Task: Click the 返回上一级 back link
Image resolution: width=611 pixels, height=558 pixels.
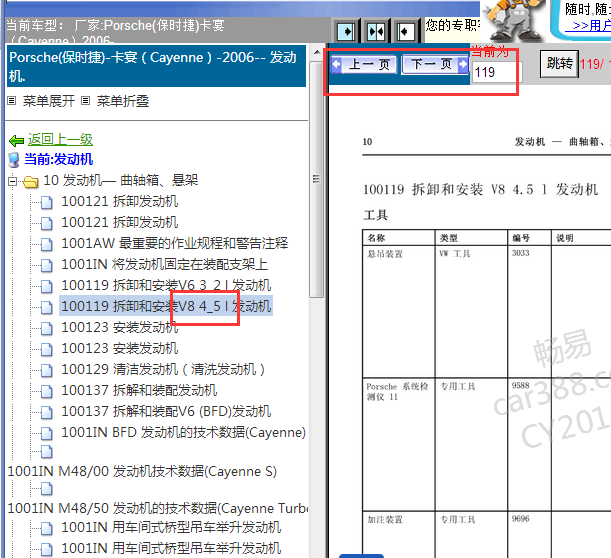Action: pyautogui.click(x=60, y=139)
